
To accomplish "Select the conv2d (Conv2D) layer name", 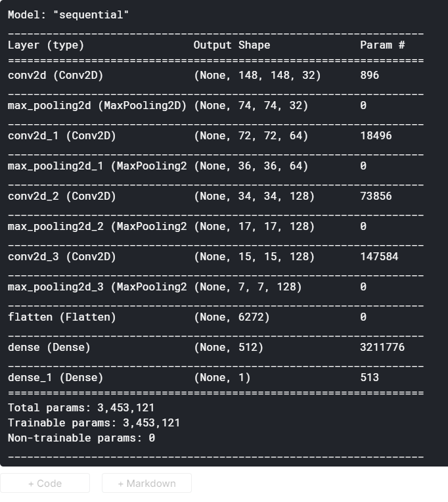I will 56,76.
